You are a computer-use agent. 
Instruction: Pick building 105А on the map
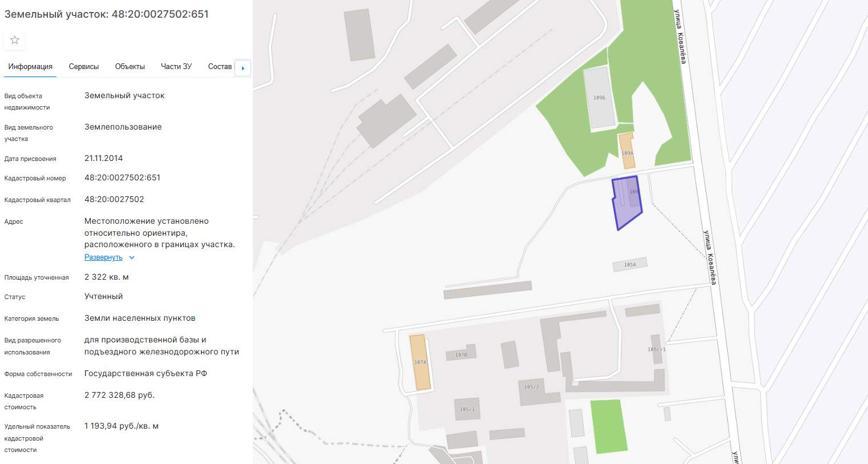(x=630, y=264)
